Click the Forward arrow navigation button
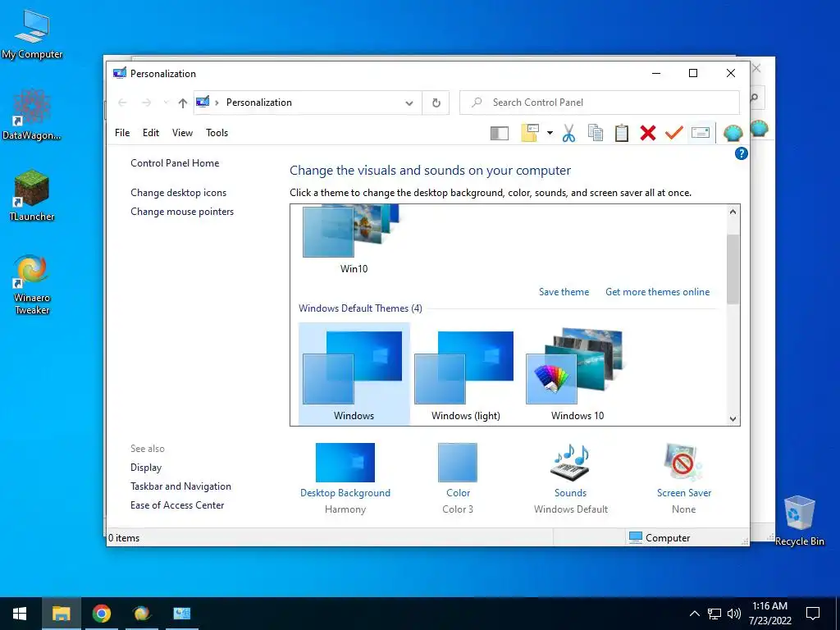 coord(146,103)
